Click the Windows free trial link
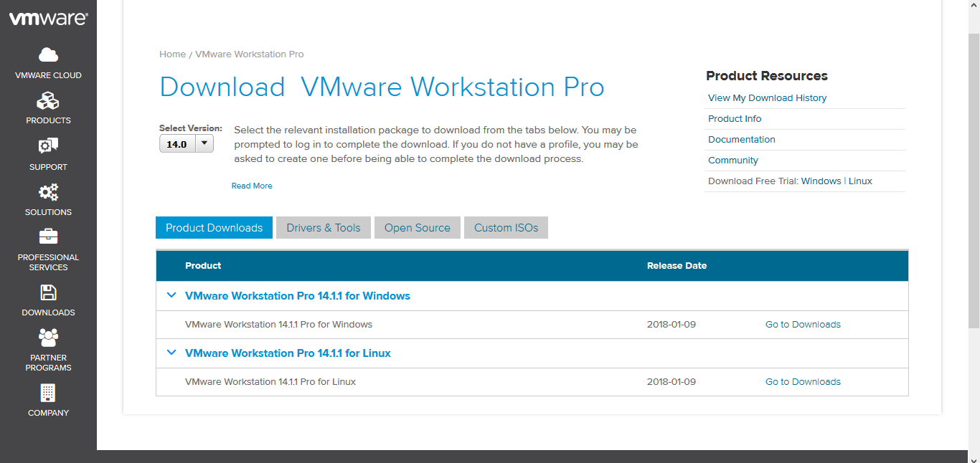Viewport: 980px width, 463px height. 821,181
